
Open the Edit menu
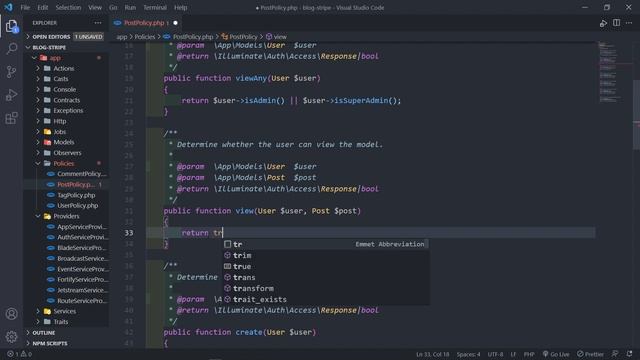[x=42, y=7]
